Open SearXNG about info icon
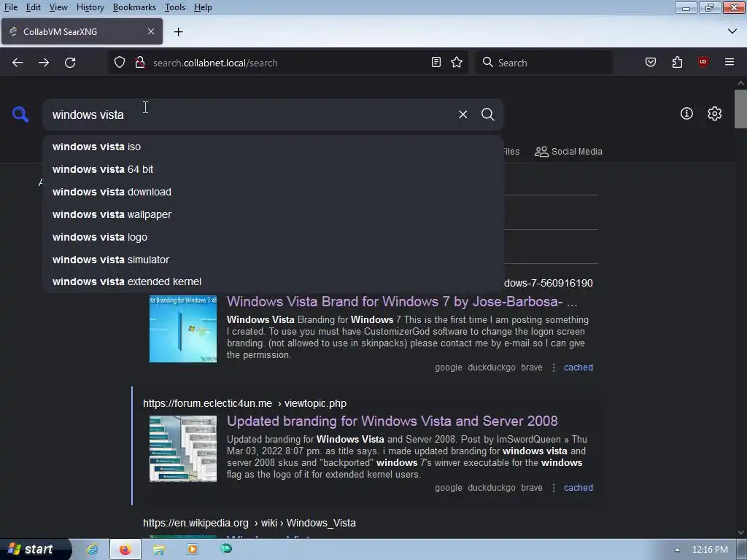747x560 pixels. (x=686, y=113)
